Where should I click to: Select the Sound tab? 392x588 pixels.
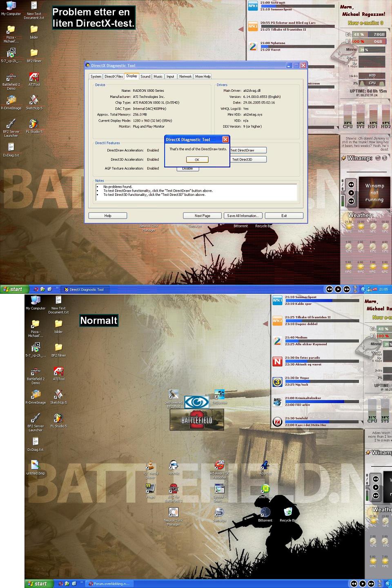tap(145, 76)
